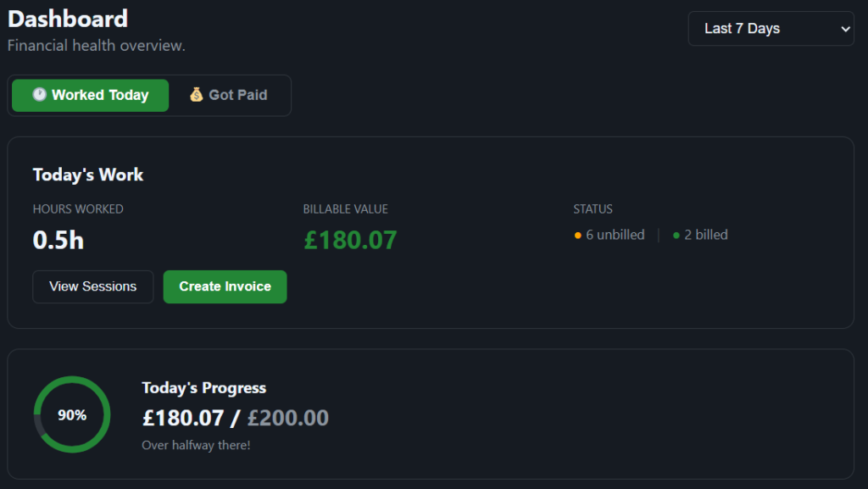Click the clock icon in Worked Today
This screenshot has height=489, width=868.
click(x=39, y=95)
